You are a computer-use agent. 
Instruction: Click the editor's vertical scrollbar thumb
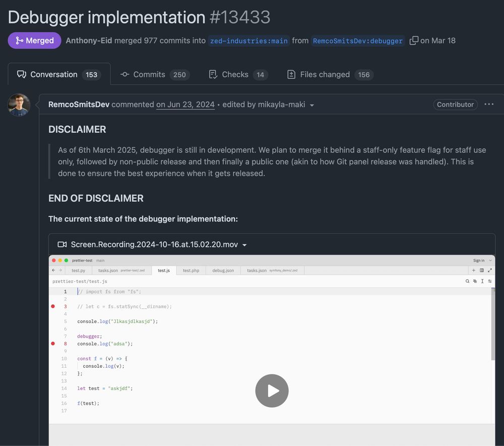[493, 324]
